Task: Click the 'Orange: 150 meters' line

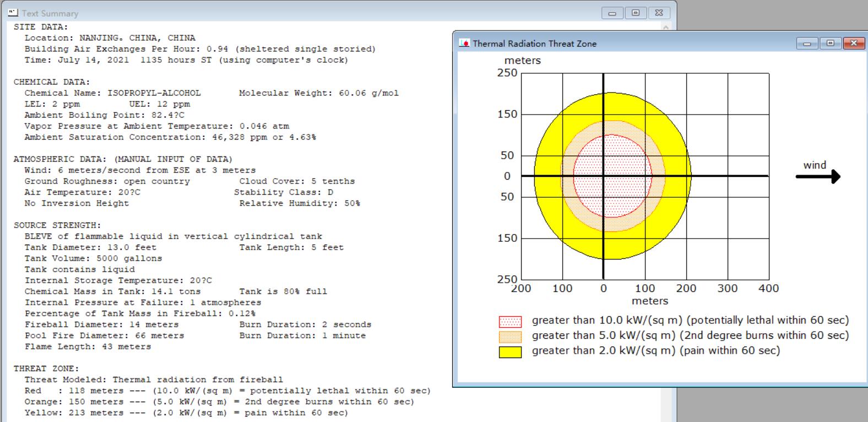Action: pos(219,402)
